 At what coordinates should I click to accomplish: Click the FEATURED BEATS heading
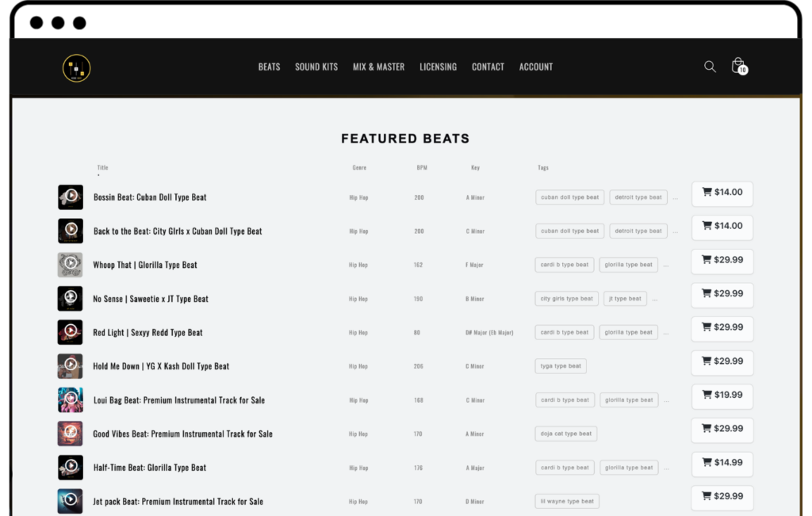pos(405,139)
